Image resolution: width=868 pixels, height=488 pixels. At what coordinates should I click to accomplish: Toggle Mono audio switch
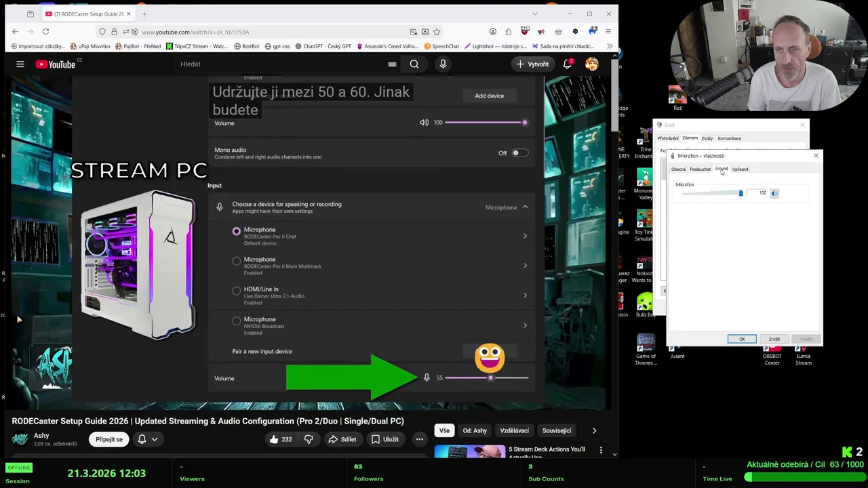pos(519,153)
